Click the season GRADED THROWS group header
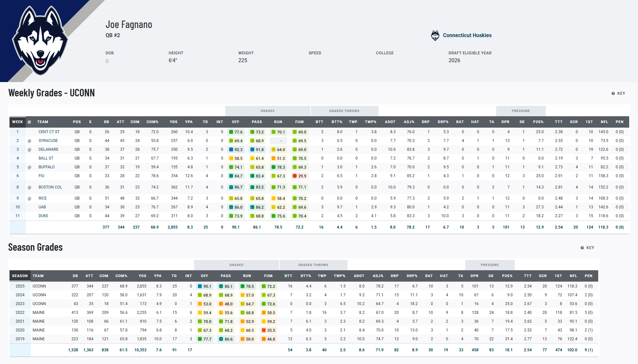This screenshot has width=638, height=364. tap(313, 265)
